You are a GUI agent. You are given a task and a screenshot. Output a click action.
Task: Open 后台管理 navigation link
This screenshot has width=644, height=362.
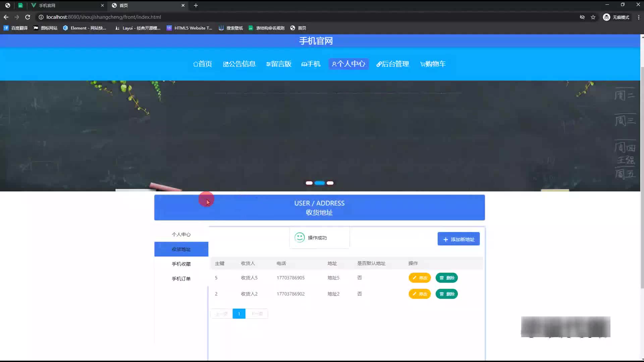tap(392, 64)
